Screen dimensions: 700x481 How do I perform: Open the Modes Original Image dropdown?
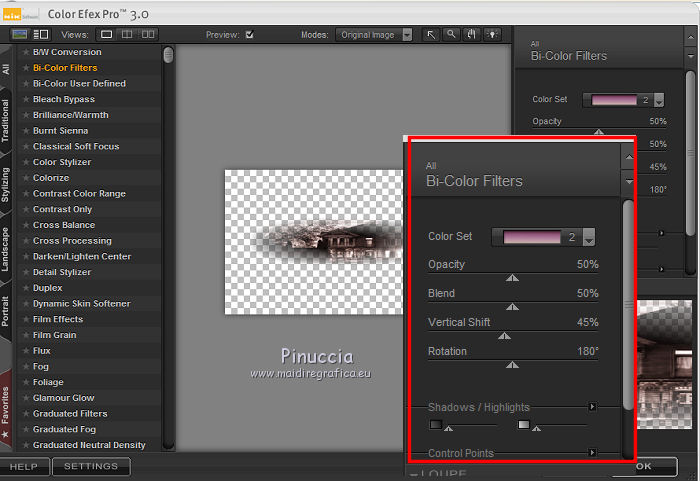point(374,35)
